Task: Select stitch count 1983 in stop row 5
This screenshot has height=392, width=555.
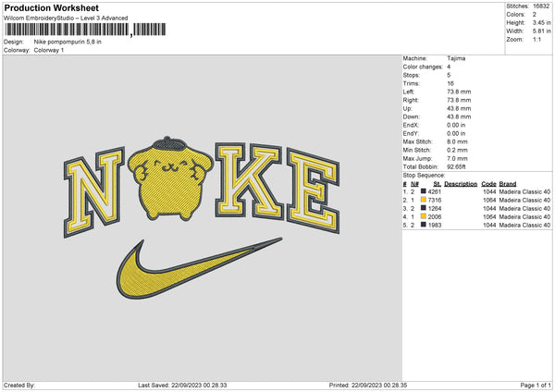Action: 435,225
